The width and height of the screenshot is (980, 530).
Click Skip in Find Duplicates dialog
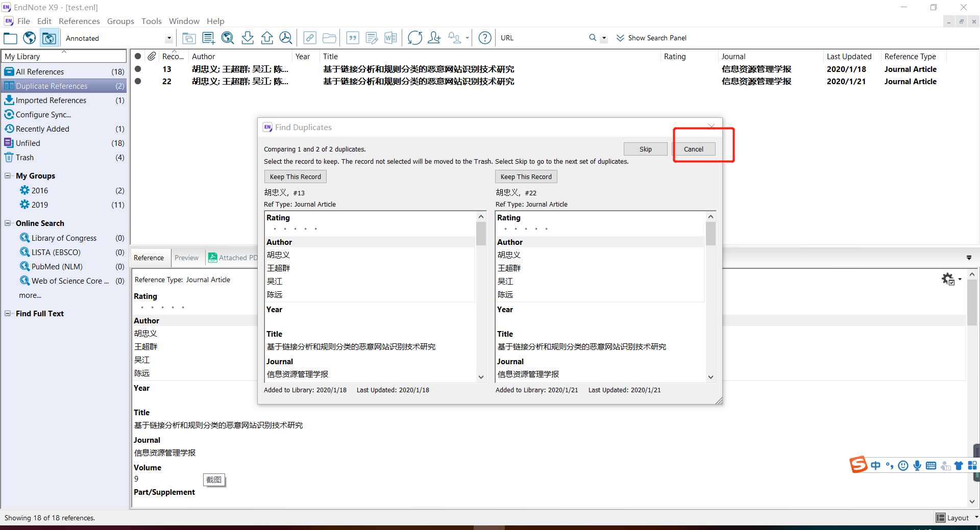645,149
